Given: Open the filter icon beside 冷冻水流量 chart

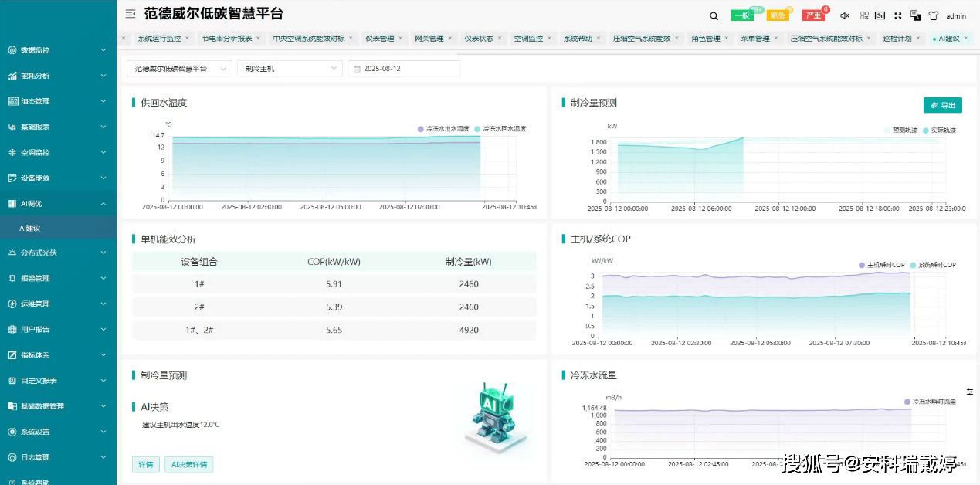Looking at the screenshot, I should click(x=970, y=392).
